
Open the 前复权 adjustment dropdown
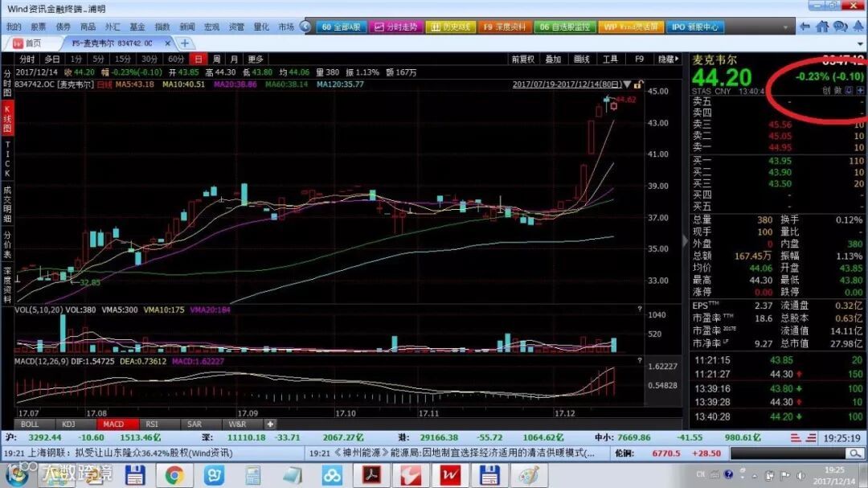pyautogui.click(x=523, y=59)
